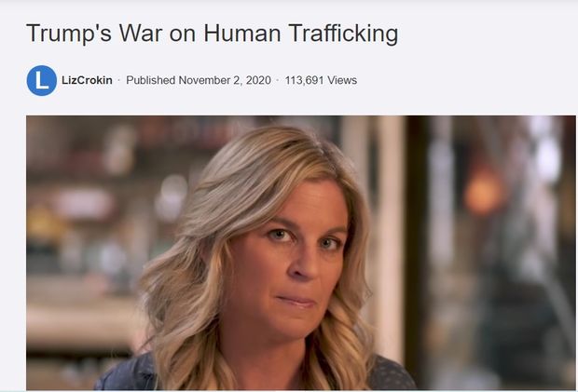Click the Trump's War on Human Trafficking title
Image resolution: width=578 pixels, height=392 pixels.
[x=213, y=34]
